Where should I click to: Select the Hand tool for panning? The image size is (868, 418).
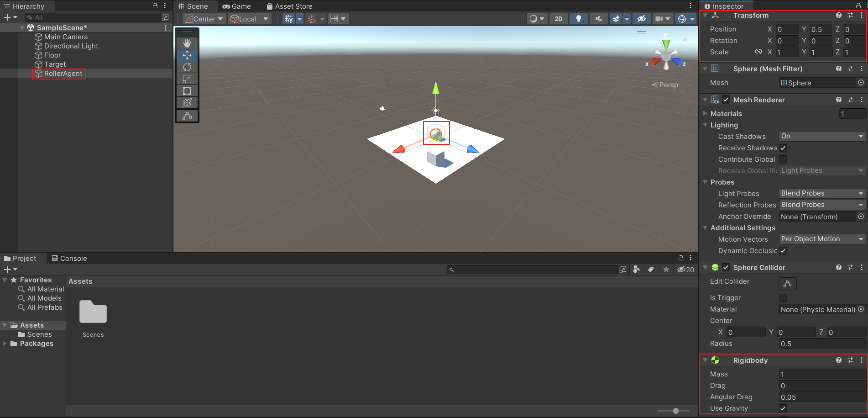[187, 43]
